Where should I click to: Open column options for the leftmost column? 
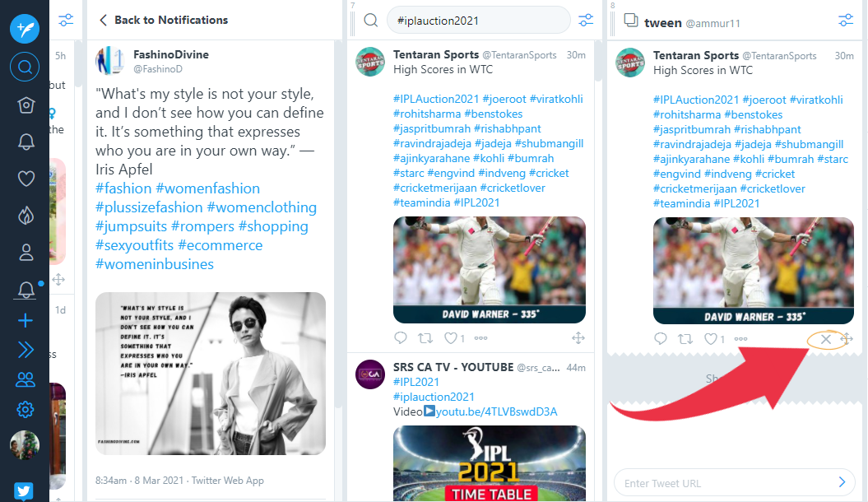[x=66, y=21]
